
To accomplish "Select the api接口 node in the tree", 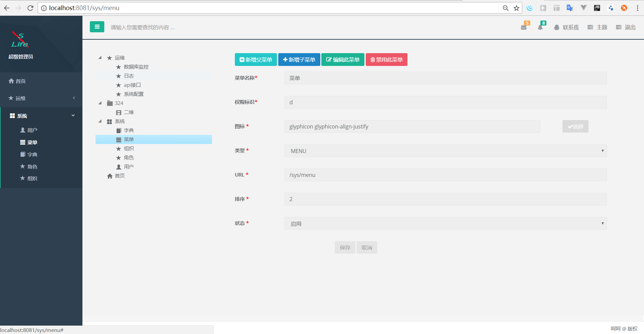I will (132, 85).
